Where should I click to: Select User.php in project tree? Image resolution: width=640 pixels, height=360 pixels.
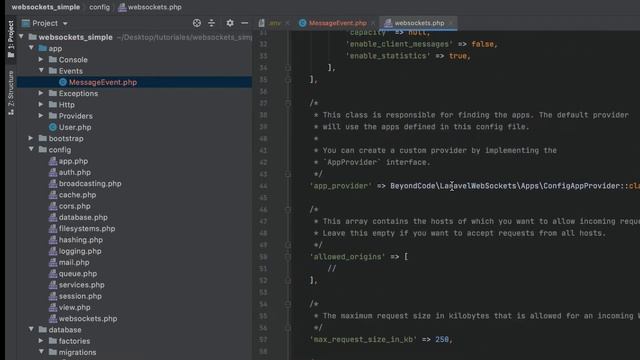coord(75,127)
